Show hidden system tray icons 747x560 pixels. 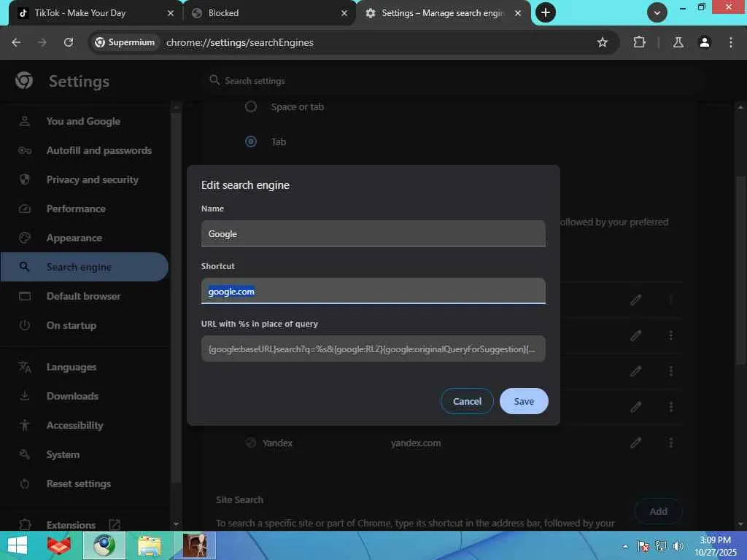coord(625,546)
